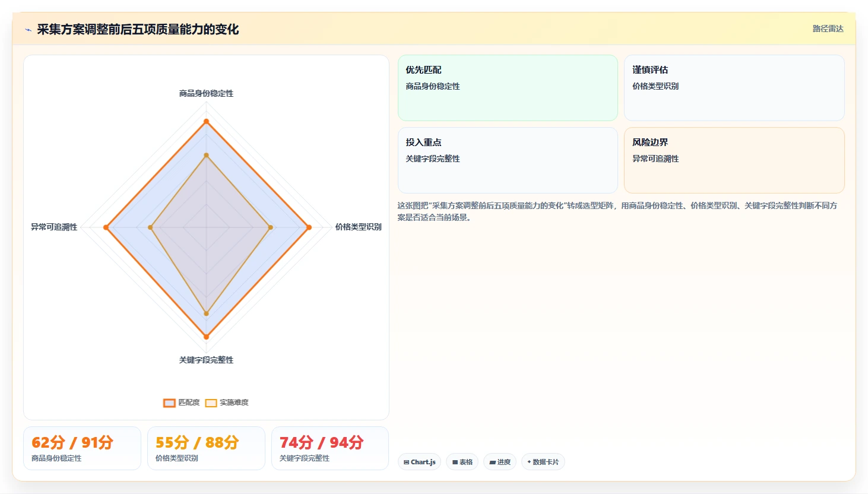Click the orange 匹配度 data point at bottom vertex

click(x=206, y=337)
